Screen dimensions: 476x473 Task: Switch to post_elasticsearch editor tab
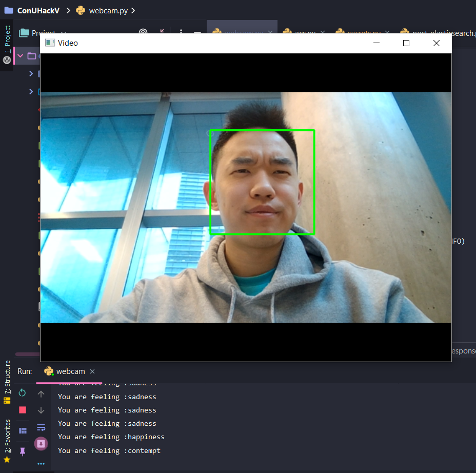pyautogui.click(x=438, y=32)
